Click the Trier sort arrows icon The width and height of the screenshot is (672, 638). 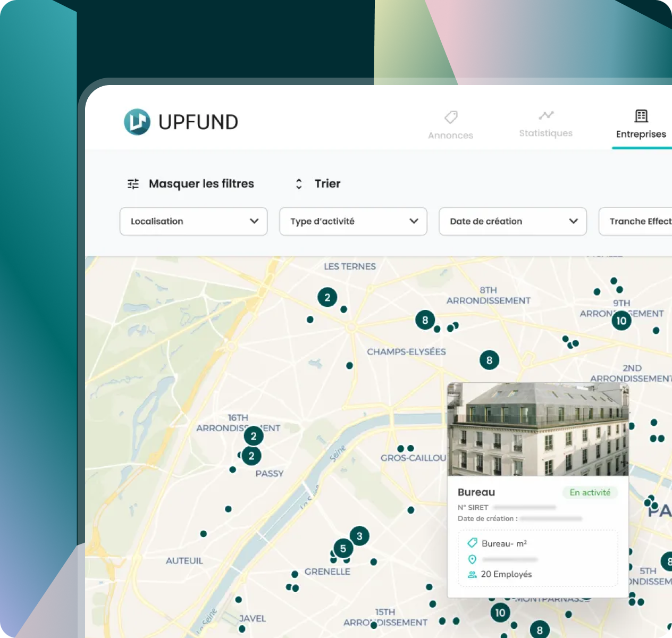(299, 184)
